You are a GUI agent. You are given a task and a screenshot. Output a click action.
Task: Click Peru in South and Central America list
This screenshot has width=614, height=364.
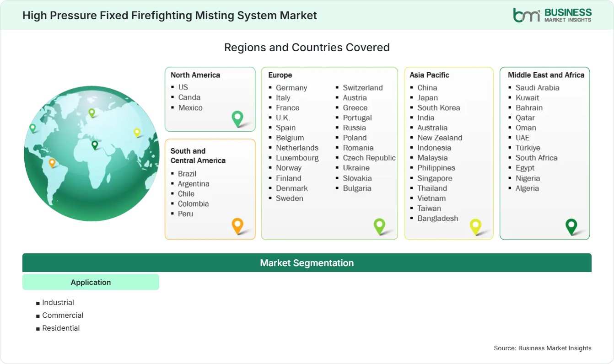click(185, 214)
